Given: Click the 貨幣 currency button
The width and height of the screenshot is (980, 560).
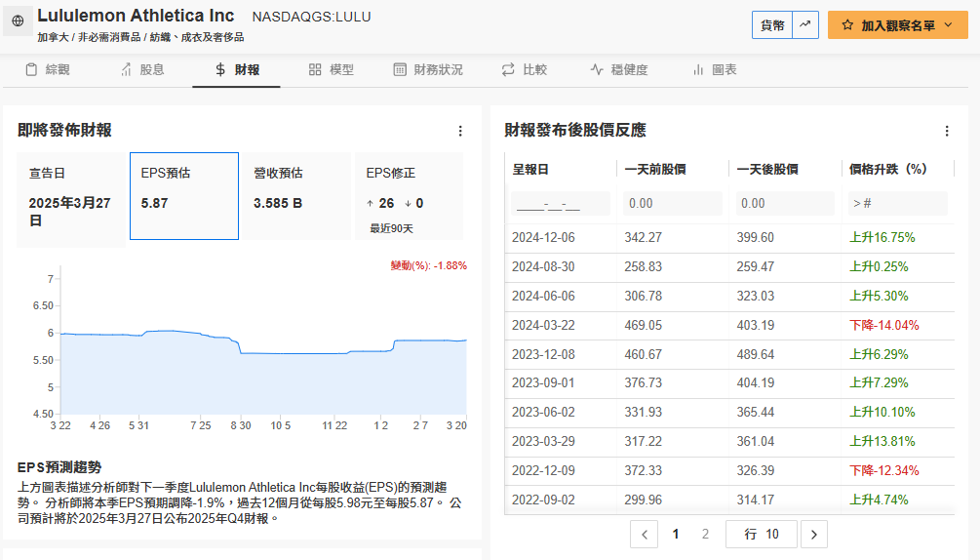Looking at the screenshot, I should (772, 25).
